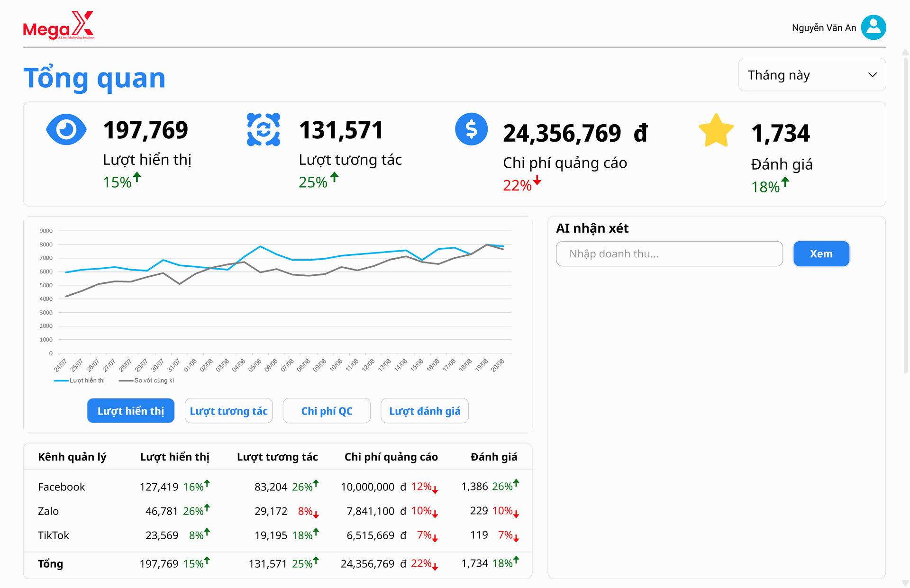910x588 pixels.
Task: Click the chevron in Tháng này selector
Action: [x=873, y=75]
